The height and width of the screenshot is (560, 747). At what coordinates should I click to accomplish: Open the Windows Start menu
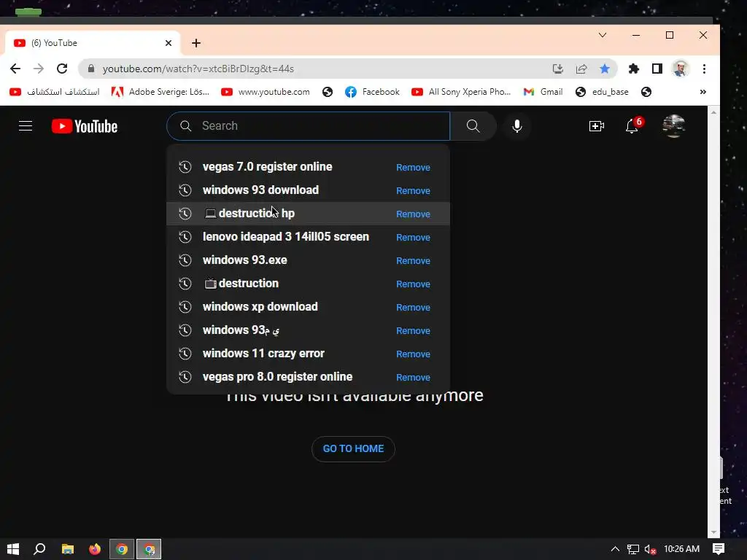[x=13, y=549]
